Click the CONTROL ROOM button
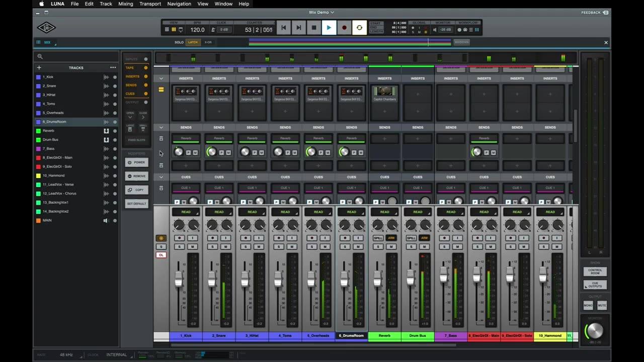This screenshot has width=644, height=362. [x=595, y=271]
